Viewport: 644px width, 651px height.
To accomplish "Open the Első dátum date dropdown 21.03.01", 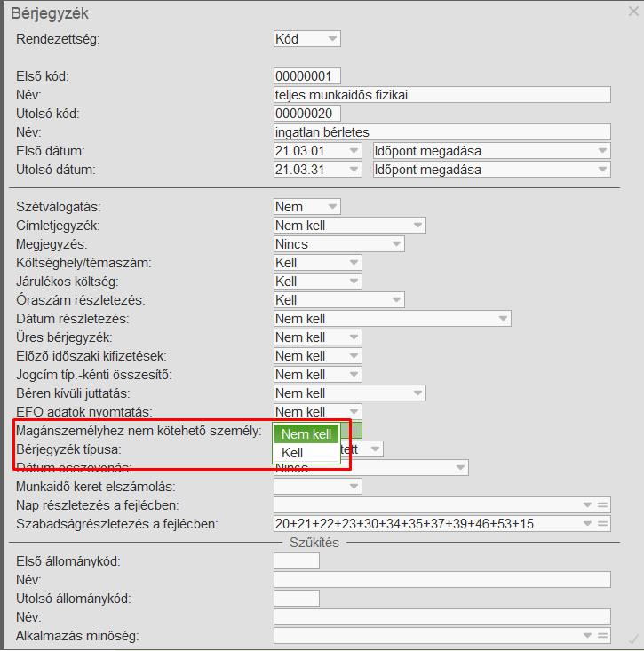I will click(318, 151).
